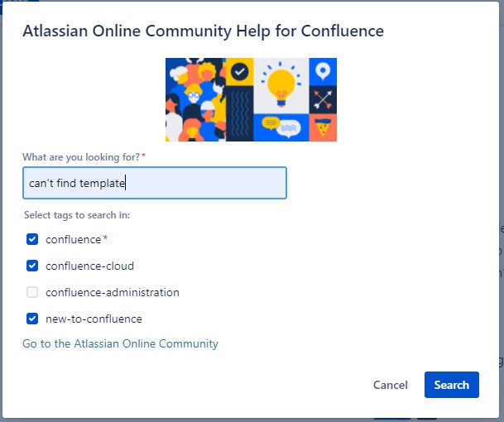Uncheck the confluence-cloud tag checkbox
The height and width of the screenshot is (422, 504).
pyautogui.click(x=32, y=266)
